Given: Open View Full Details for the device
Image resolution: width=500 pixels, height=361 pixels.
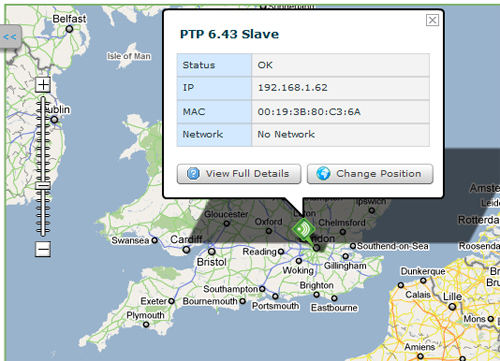Looking at the screenshot, I should tap(239, 174).
